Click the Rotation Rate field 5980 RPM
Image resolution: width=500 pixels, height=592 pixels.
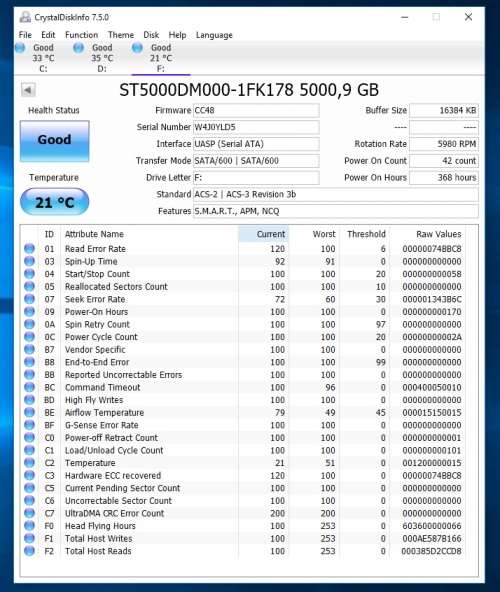coord(444,144)
